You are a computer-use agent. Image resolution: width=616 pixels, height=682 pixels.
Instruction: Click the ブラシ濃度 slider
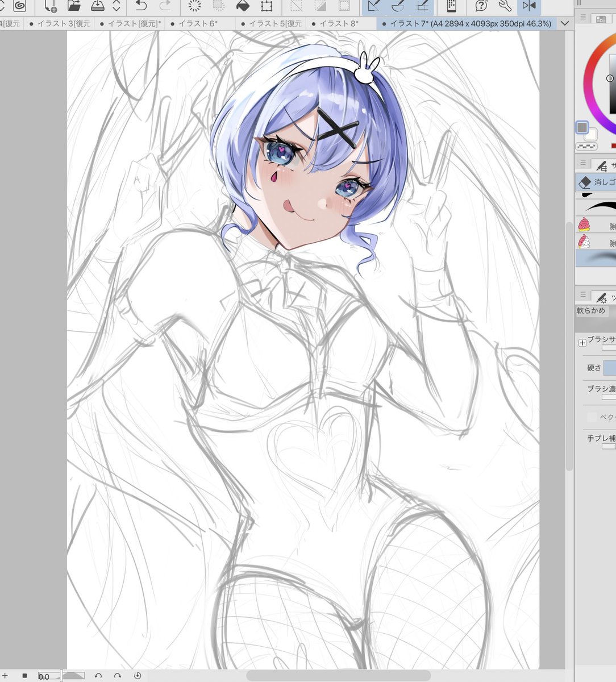click(x=609, y=397)
